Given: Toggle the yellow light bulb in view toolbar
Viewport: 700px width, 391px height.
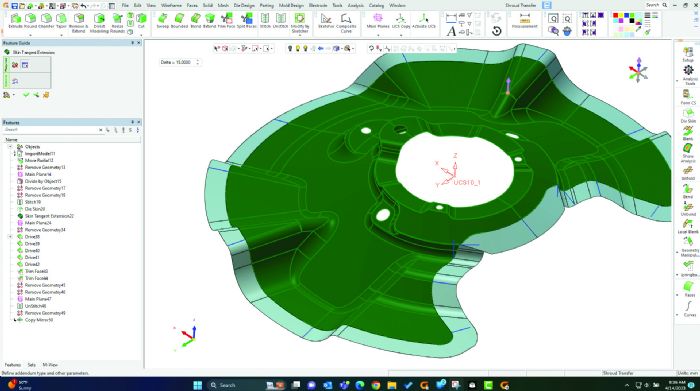Looking at the screenshot, I should [297, 48].
